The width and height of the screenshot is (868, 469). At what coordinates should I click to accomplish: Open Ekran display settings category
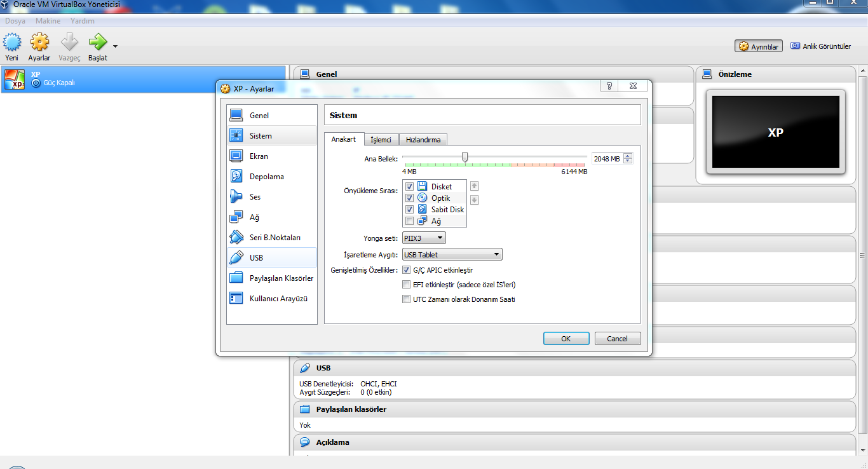click(272, 156)
